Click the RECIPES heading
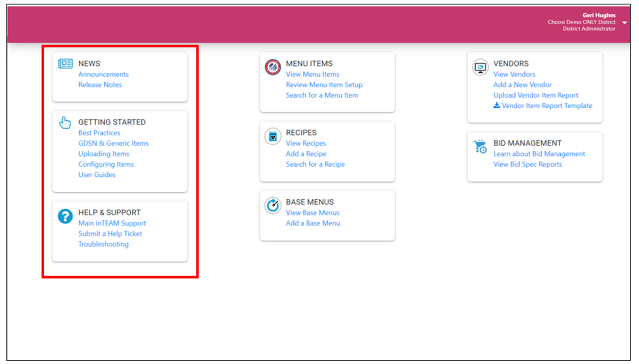This screenshot has height=364, width=639. click(301, 132)
